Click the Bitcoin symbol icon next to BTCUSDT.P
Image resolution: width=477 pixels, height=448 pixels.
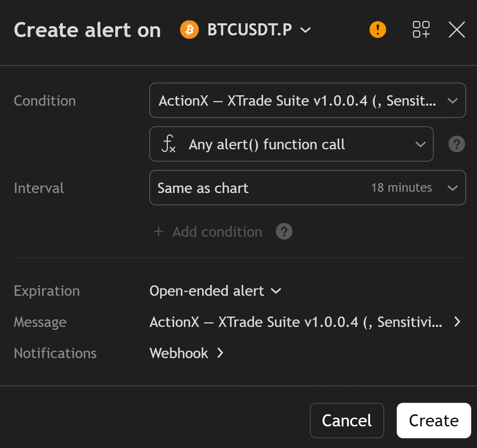pos(189,30)
